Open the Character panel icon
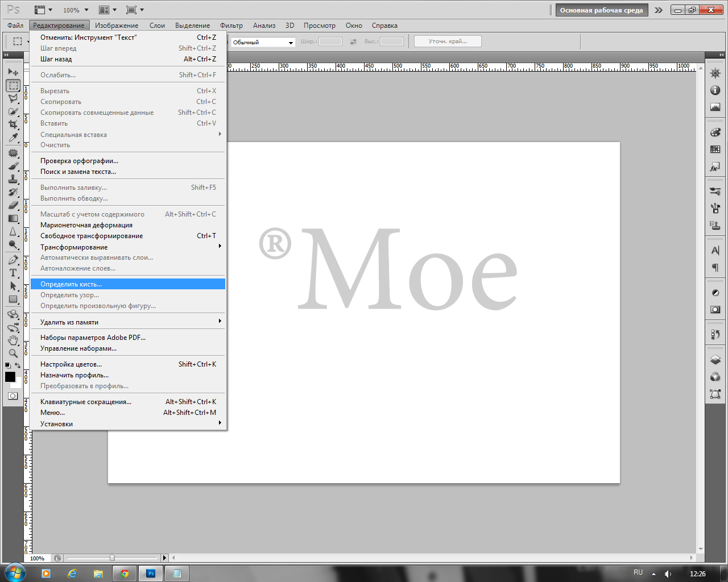This screenshot has height=582, width=728. pyautogui.click(x=715, y=251)
